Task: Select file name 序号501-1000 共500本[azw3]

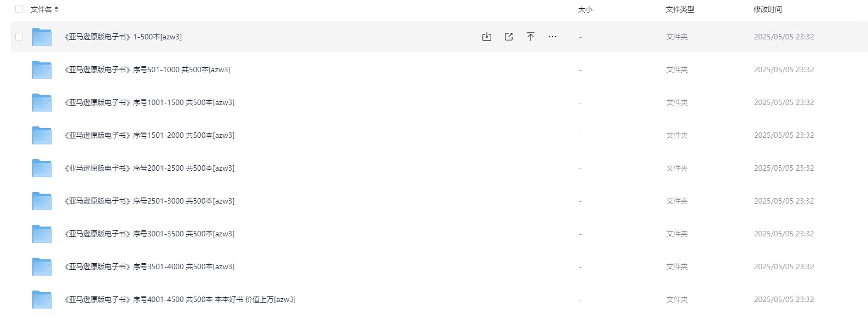Action: (x=147, y=69)
